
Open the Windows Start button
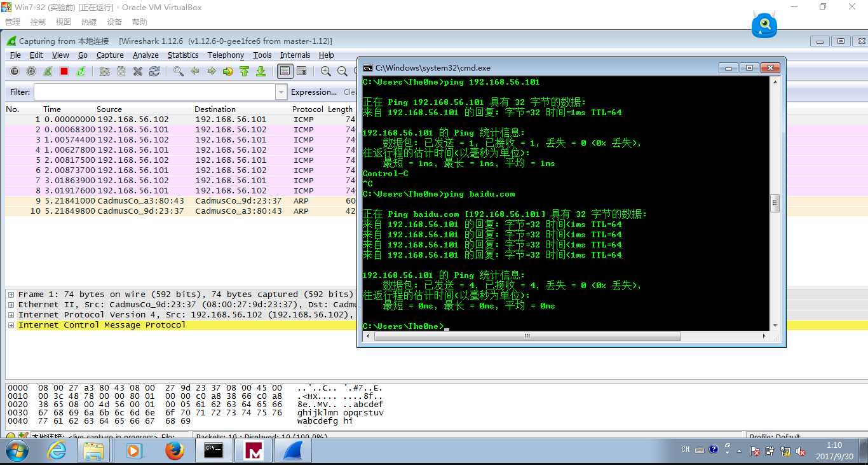coord(18,451)
